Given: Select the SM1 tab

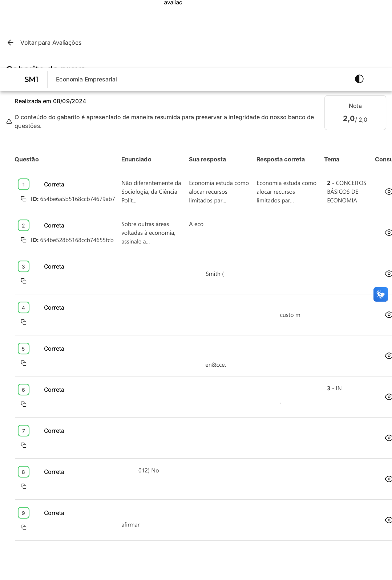Looking at the screenshot, I should click(31, 79).
